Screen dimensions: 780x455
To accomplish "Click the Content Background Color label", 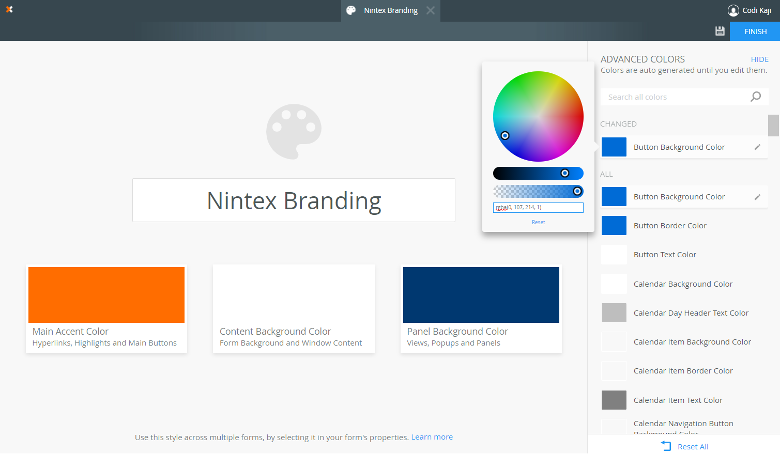I will coord(275,331).
